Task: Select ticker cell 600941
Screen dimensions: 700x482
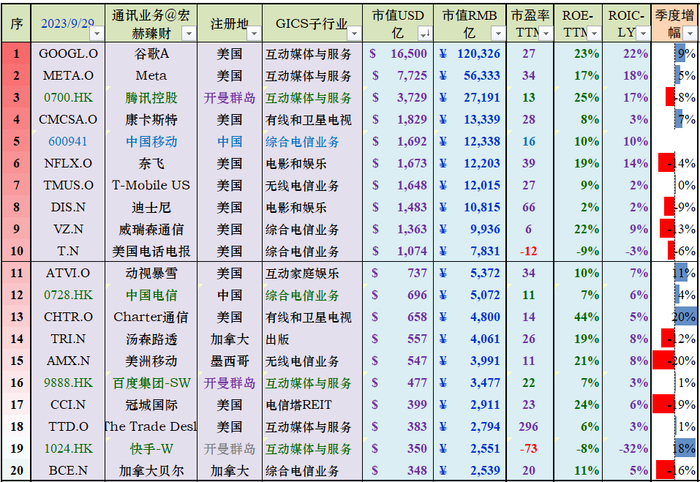Action: tap(68, 141)
